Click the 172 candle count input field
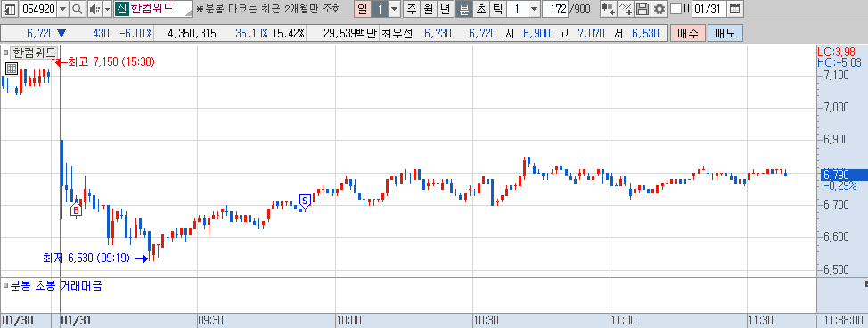The width and height of the screenshot is (868, 328). pos(556,9)
